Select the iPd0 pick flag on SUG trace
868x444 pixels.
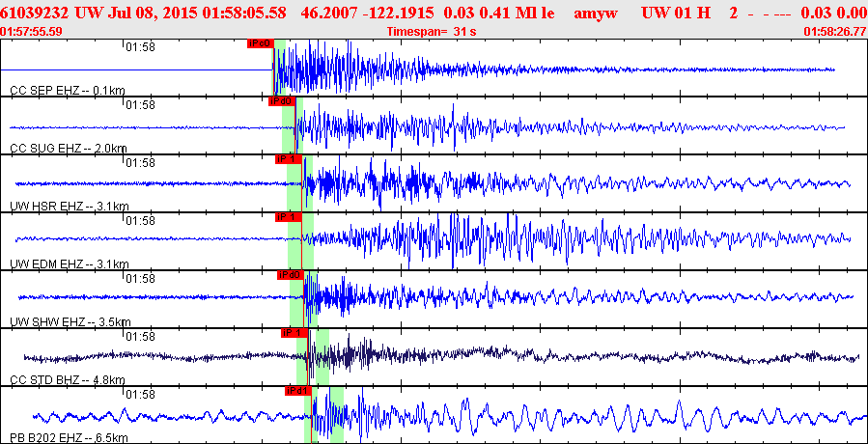tap(281, 101)
